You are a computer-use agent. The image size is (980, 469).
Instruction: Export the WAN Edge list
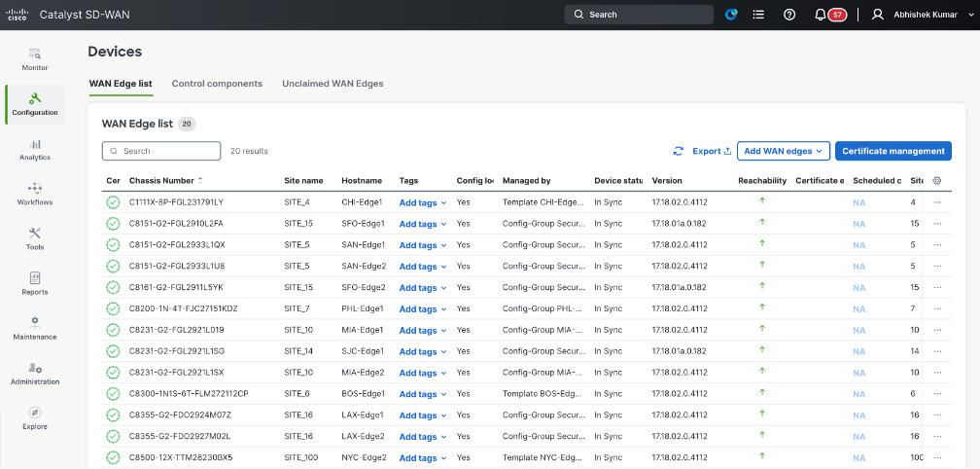coord(712,151)
